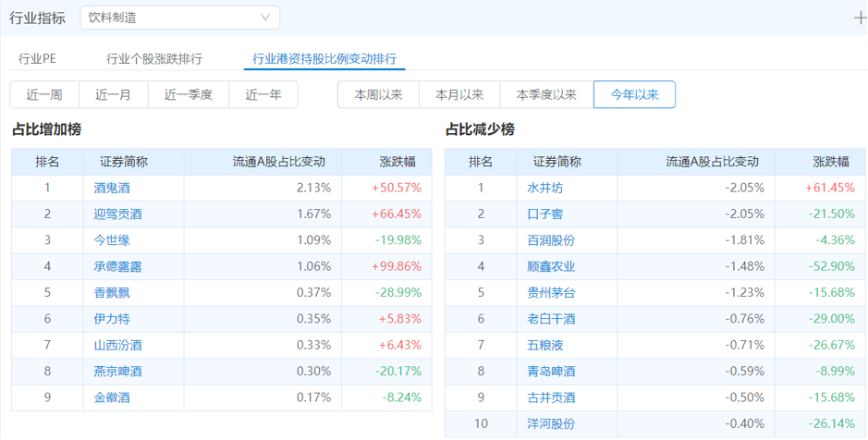
Task: Click the 占比增加榜 heading
Action: [46, 129]
